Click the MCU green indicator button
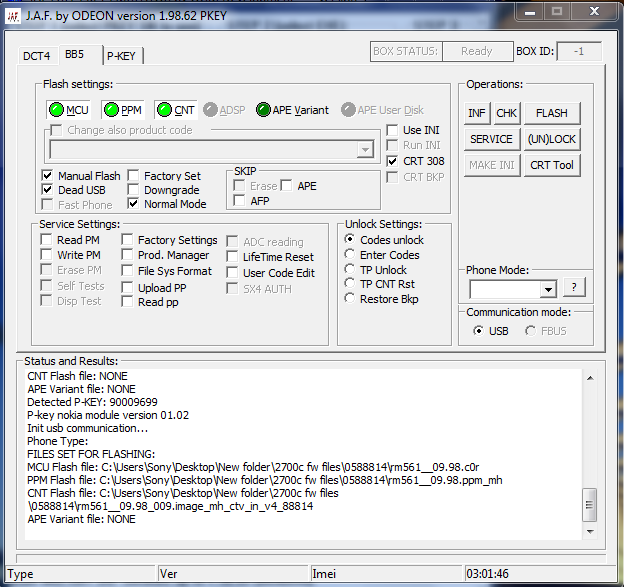 68,110
